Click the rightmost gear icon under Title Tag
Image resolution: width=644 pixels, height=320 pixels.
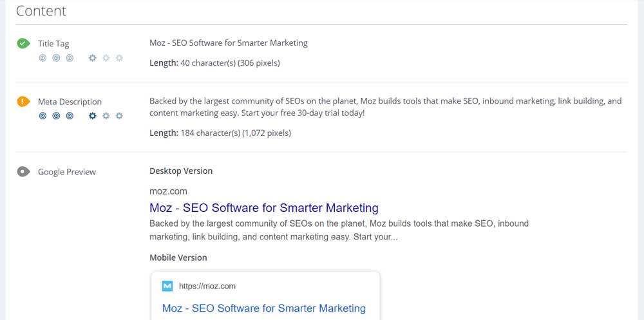(119, 58)
